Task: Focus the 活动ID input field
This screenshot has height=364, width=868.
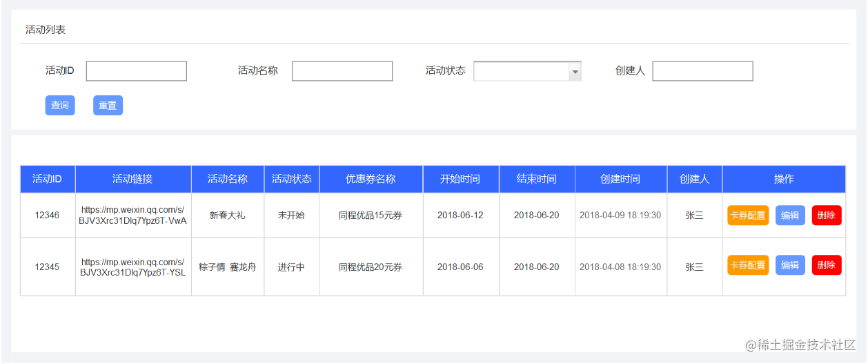Action: [x=137, y=71]
